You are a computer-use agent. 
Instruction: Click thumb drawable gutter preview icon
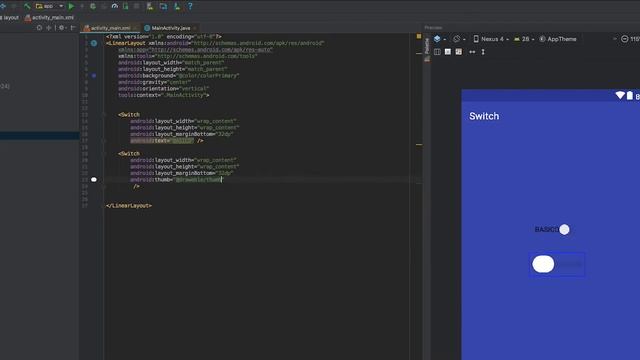coord(94,180)
